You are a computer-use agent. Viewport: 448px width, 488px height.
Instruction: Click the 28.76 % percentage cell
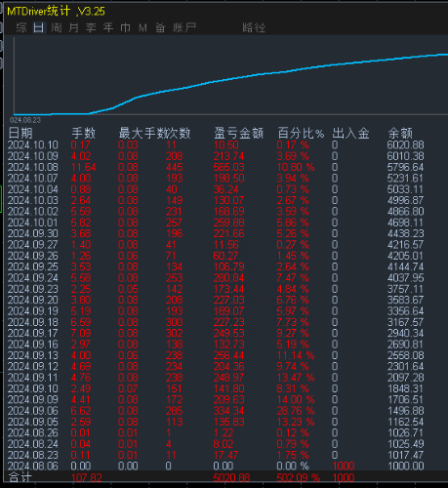point(296,411)
